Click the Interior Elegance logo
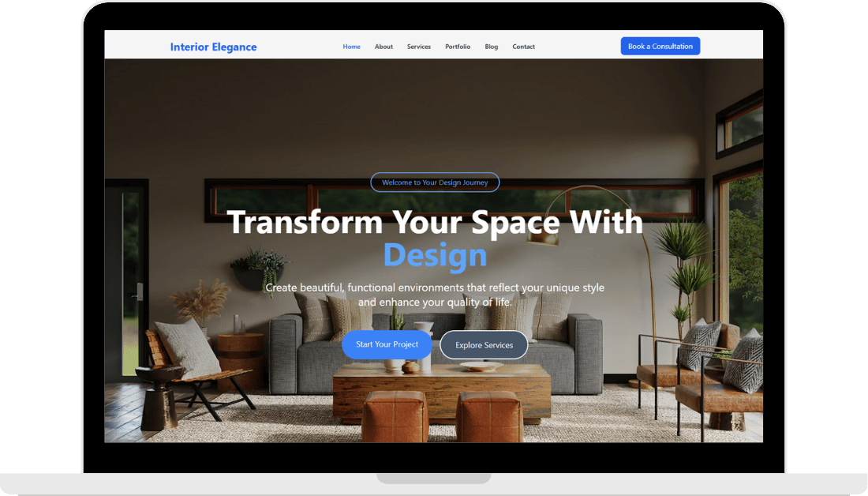This screenshot has height=496, width=868. click(x=213, y=47)
